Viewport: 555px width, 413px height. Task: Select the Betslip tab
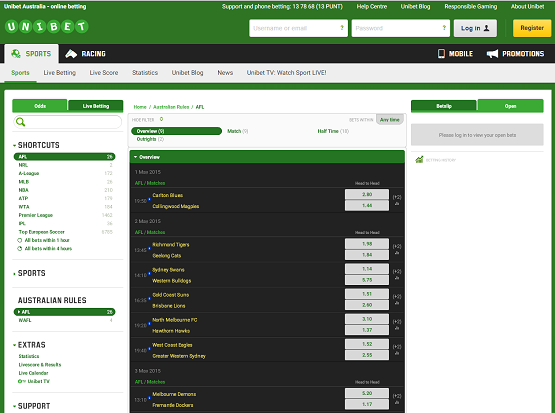pos(444,106)
